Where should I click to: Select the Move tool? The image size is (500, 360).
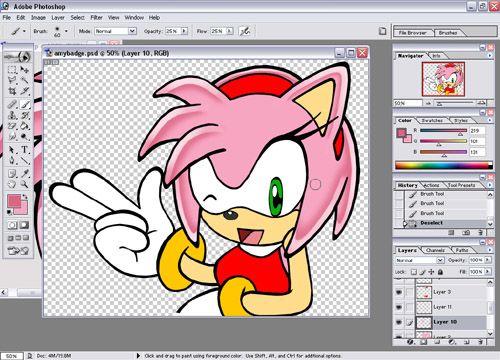tap(25, 70)
